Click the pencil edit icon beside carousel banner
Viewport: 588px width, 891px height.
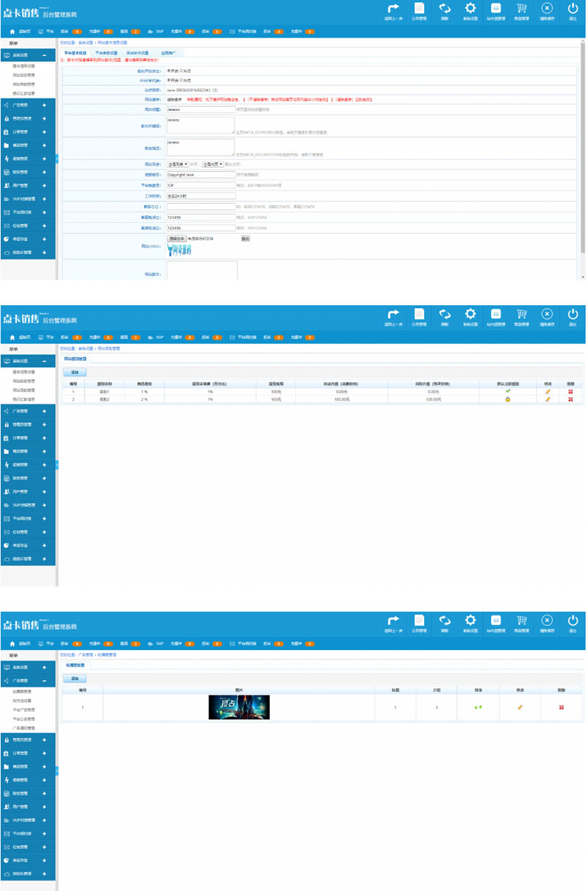click(520, 707)
